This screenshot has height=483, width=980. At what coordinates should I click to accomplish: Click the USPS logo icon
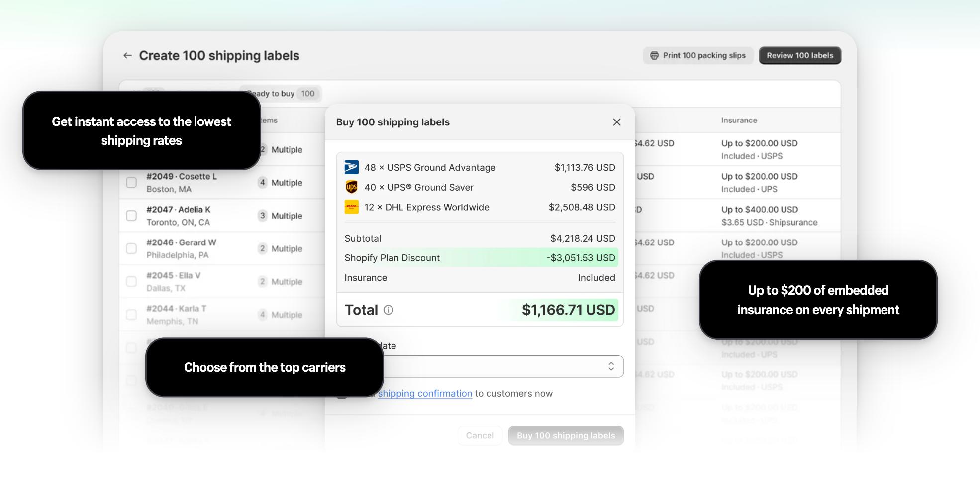352,167
